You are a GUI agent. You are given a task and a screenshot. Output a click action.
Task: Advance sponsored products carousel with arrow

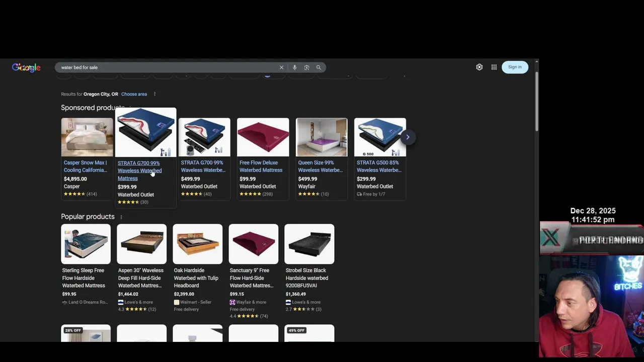(408, 137)
